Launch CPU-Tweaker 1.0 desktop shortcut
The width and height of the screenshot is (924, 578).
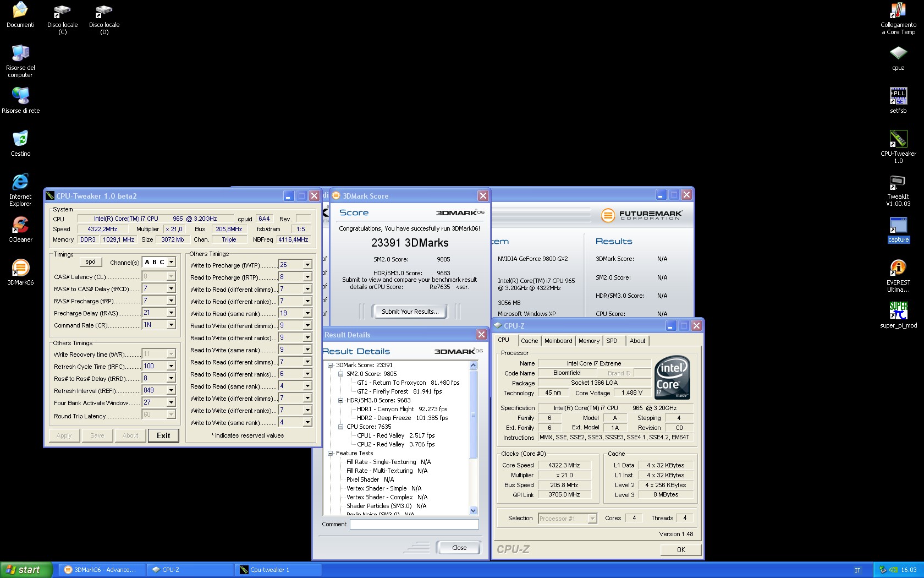click(x=898, y=146)
